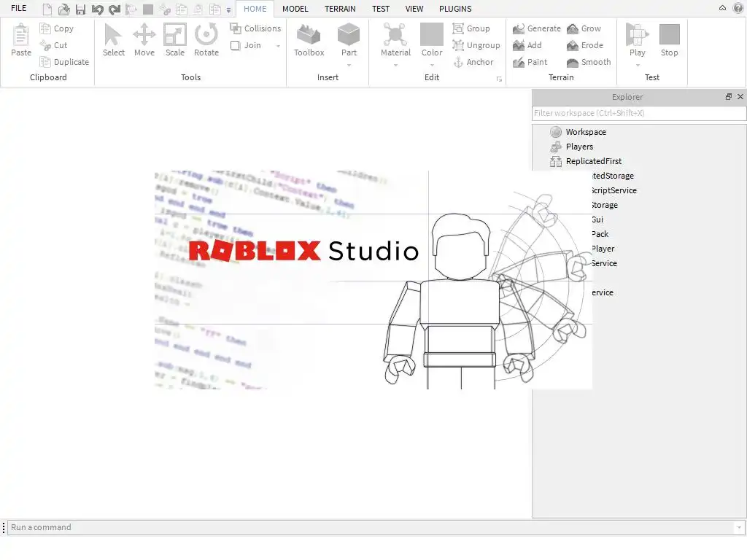Expand the Part type dropdown arrow
The image size is (747, 560).
click(349, 65)
